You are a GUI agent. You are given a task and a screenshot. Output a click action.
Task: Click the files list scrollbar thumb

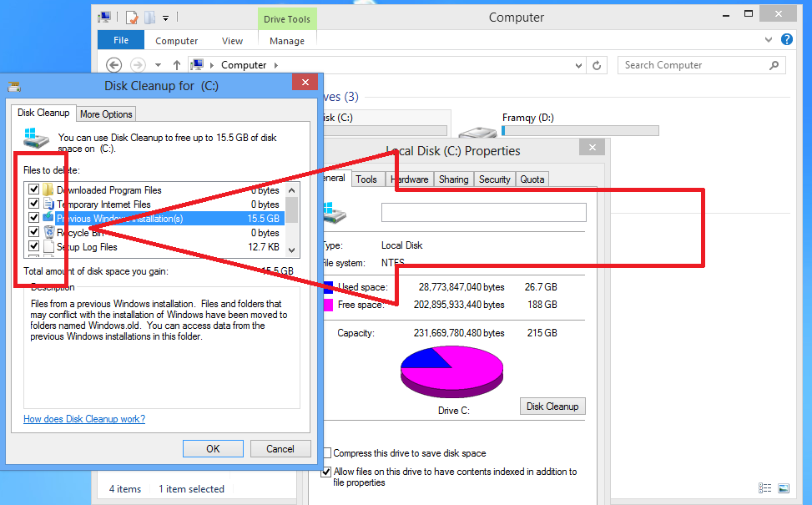tap(291, 210)
